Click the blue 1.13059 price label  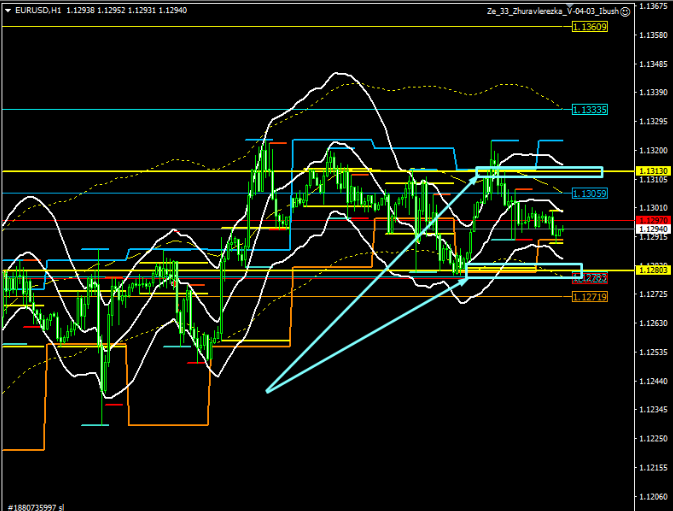click(590, 192)
